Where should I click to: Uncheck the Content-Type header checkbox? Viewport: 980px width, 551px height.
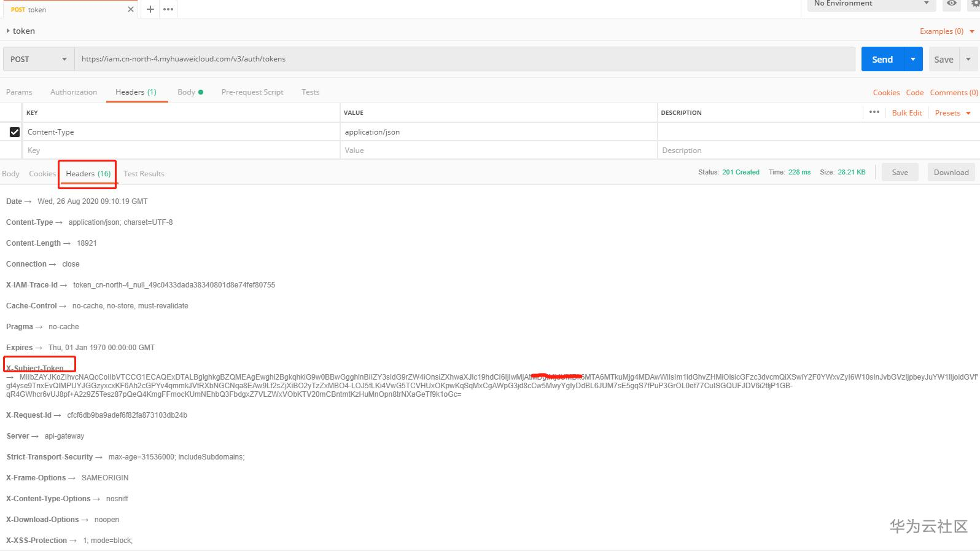[x=15, y=132]
